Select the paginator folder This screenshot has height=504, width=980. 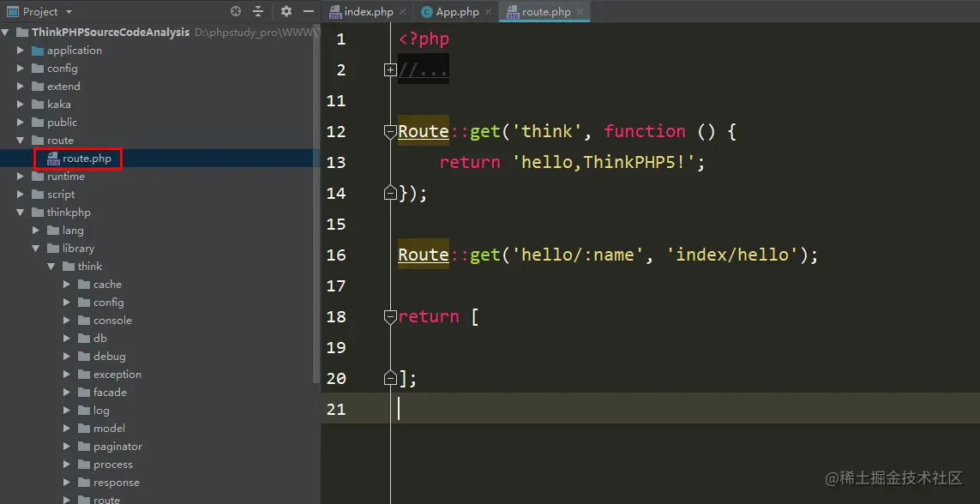pos(110,447)
